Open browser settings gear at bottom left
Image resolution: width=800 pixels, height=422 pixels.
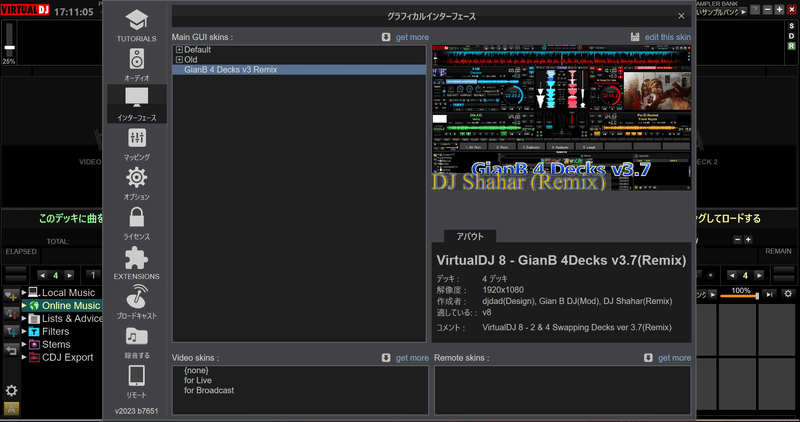point(11,391)
